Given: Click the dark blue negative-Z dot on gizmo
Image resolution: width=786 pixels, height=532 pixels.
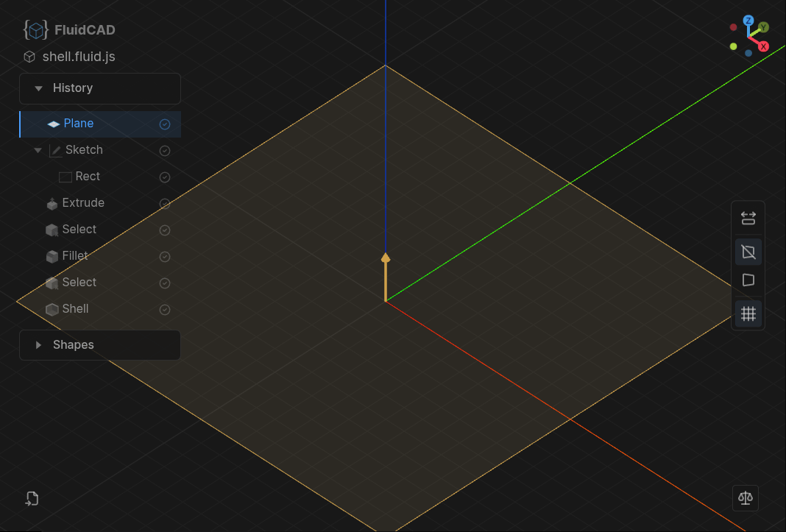Looking at the screenshot, I should (748, 53).
